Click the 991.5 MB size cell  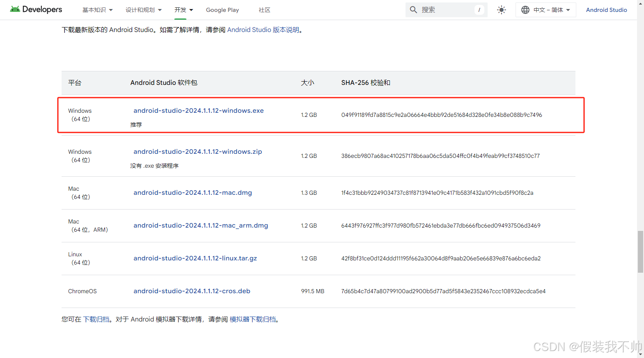312,291
